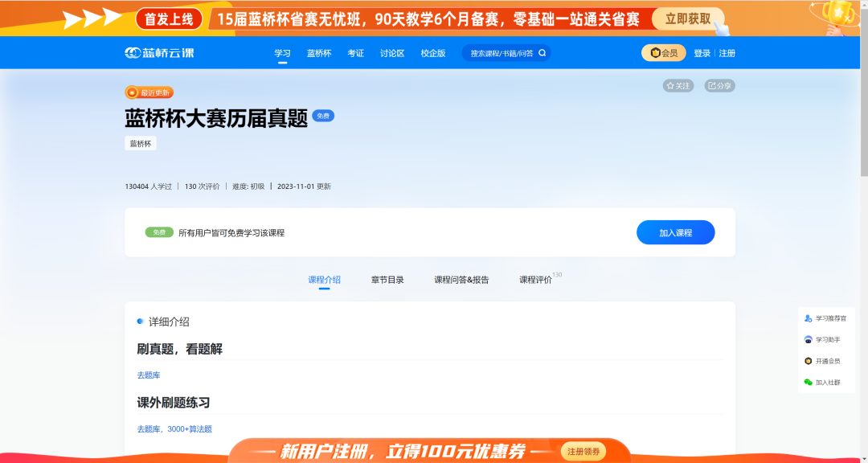The height and width of the screenshot is (463, 868).
Task: Open 学习推荐官 in side panel
Action: (x=826, y=318)
